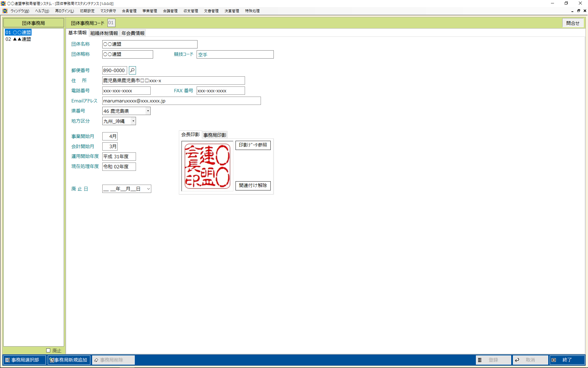This screenshot has width=588, height=368.
Task: Open the 廃止日 date picker dropdown
Action: [x=149, y=189]
